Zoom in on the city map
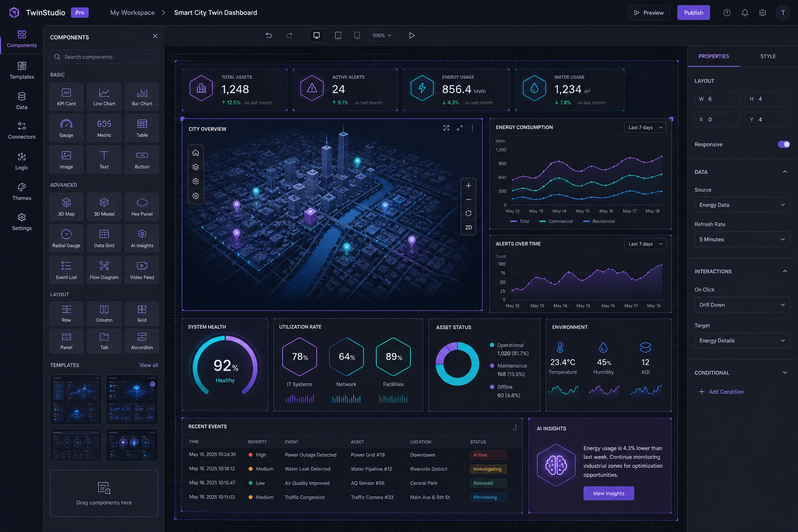 tap(469, 185)
